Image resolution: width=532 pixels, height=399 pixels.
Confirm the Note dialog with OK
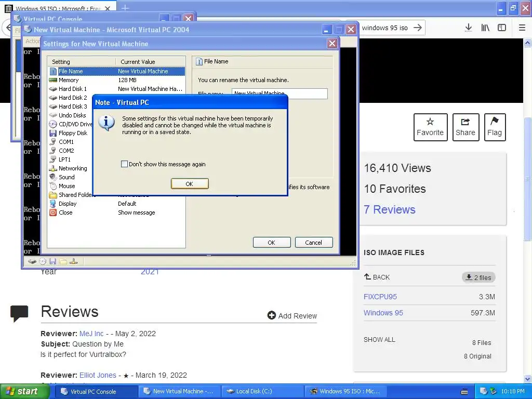[x=190, y=183]
